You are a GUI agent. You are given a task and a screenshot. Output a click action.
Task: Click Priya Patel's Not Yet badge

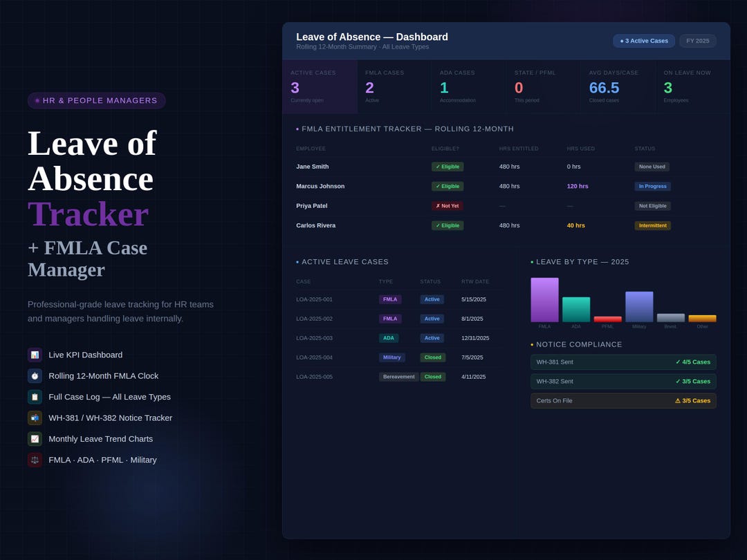click(x=448, y=206)
